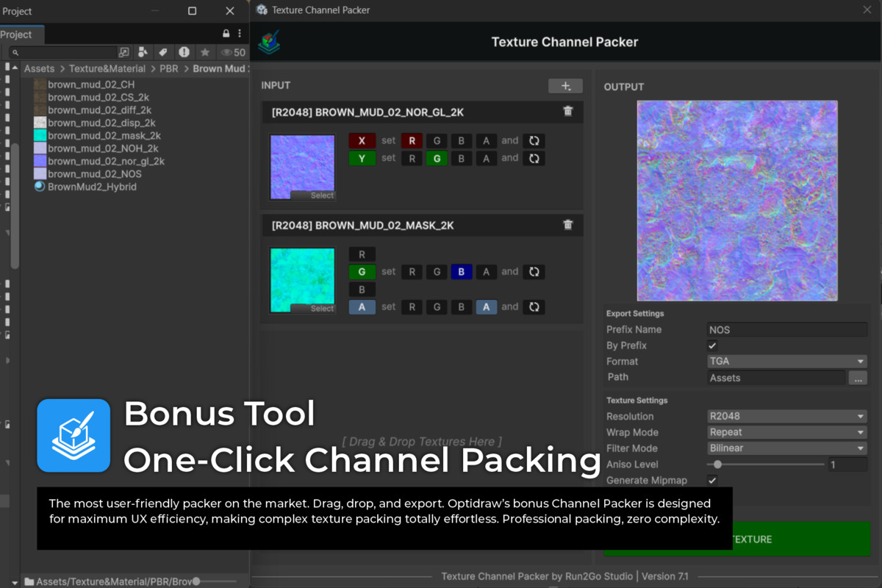Click the Prefix Name field containing NOS
The image size is (882, 588).
tap(787, 329)
